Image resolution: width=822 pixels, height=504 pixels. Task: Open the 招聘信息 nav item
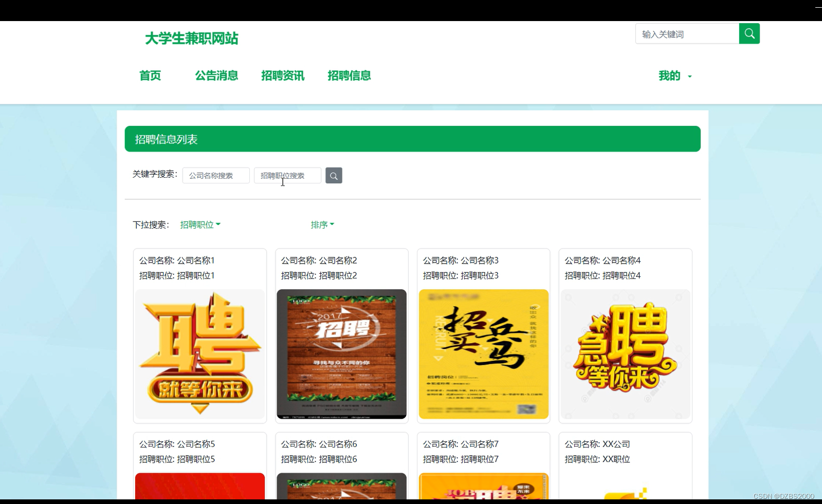[x=349, y=76]
